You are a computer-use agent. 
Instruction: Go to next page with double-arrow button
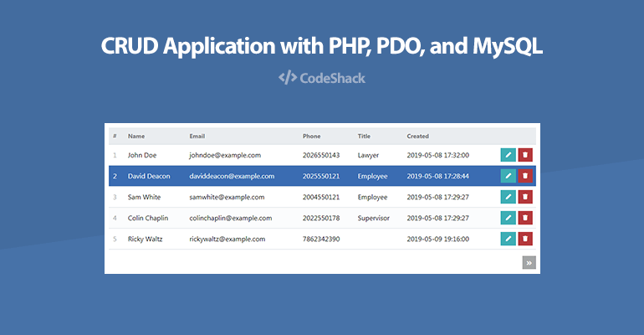[x=529, y=263]
